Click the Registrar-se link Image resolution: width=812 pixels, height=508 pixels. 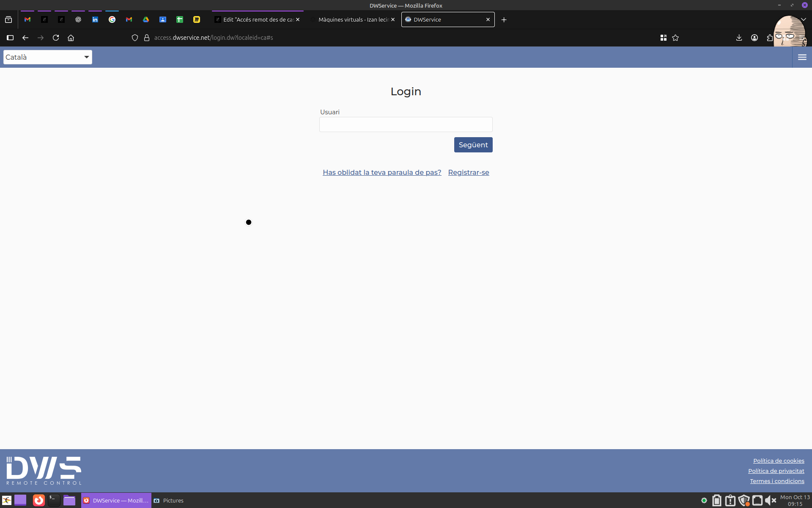[468, 172]
